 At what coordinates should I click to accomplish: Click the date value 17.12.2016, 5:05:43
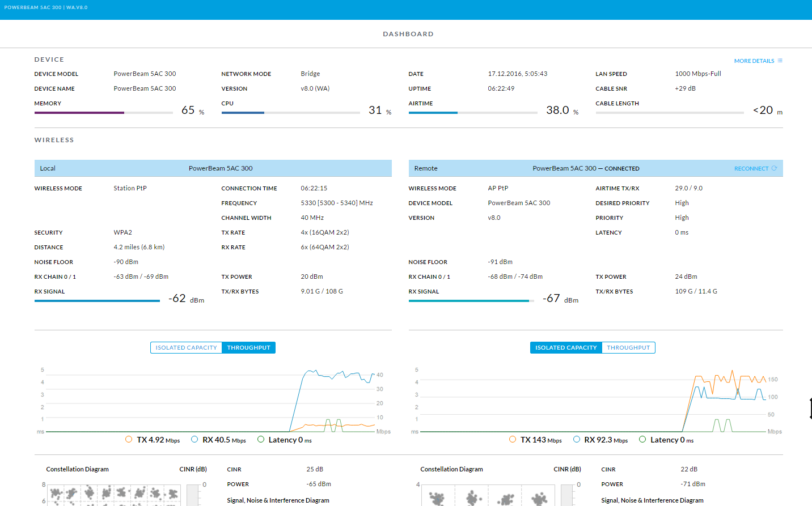coord(518,74)
